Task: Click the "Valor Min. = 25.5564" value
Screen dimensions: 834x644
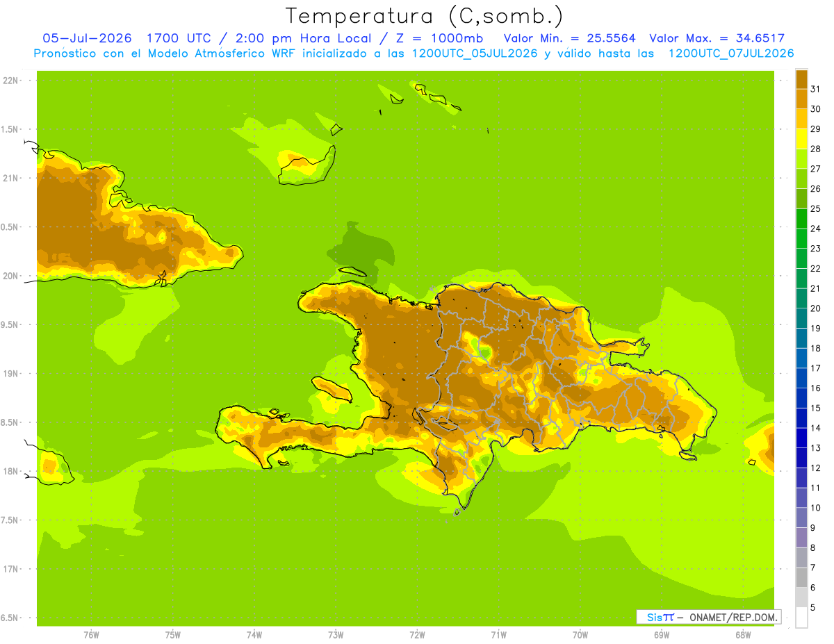Action: coord(570,38)
